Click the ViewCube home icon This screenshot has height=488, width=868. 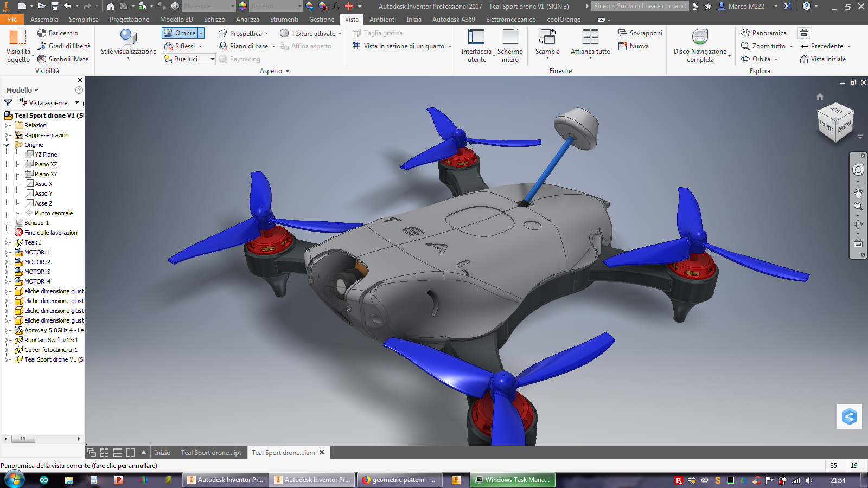coord(820,97)
